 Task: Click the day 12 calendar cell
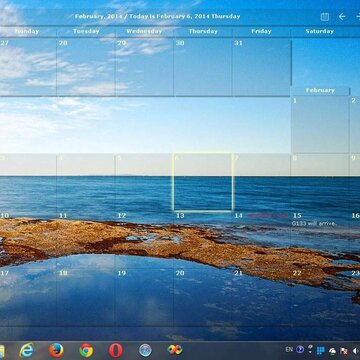(x=144, y=240)
